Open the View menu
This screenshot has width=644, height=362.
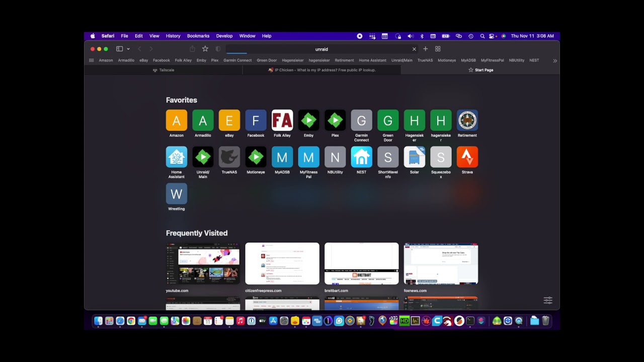coord(154,36)
